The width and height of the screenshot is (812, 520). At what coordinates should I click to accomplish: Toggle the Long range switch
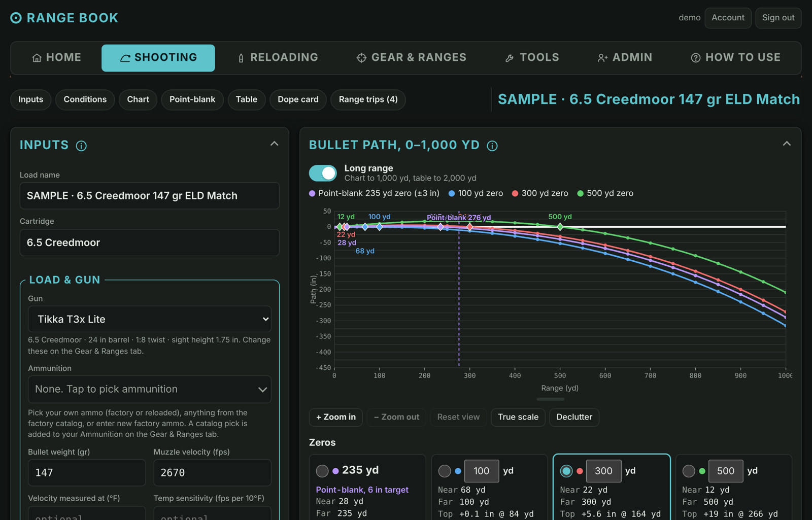pyautogui.click(x=323, y=173)
